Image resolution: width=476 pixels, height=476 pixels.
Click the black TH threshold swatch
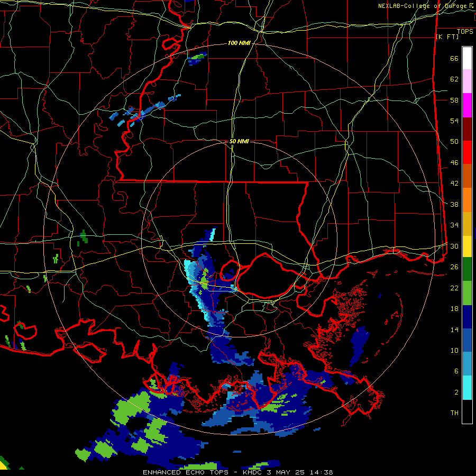[467, 411]
